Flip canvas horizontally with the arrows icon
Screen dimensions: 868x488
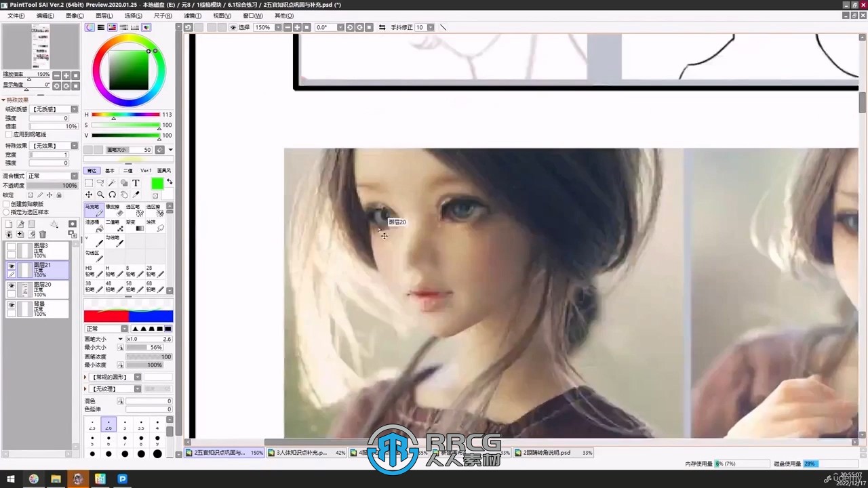[382, 28]
